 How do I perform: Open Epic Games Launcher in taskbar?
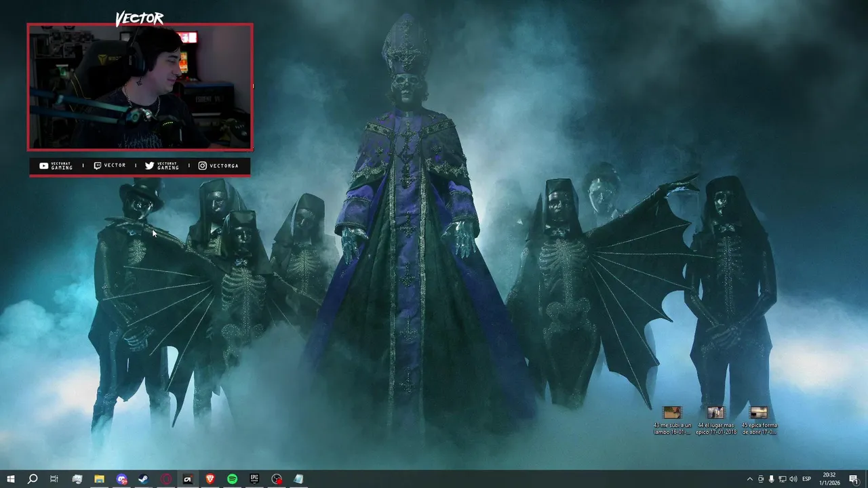click(254, 479)
